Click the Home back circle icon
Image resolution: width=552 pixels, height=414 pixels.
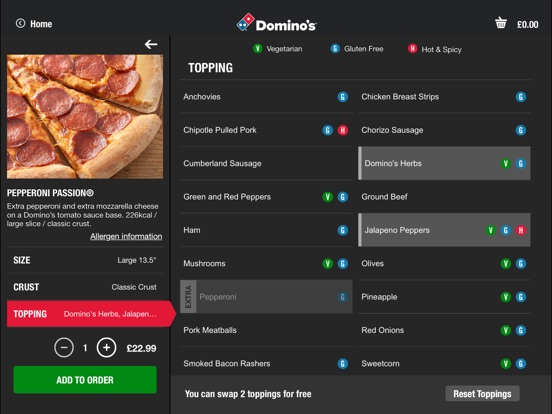click(20, 24)
